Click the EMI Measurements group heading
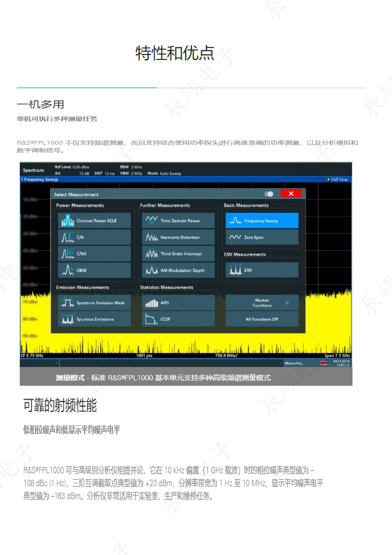392x555 pixels. click(x=244, y=254)
